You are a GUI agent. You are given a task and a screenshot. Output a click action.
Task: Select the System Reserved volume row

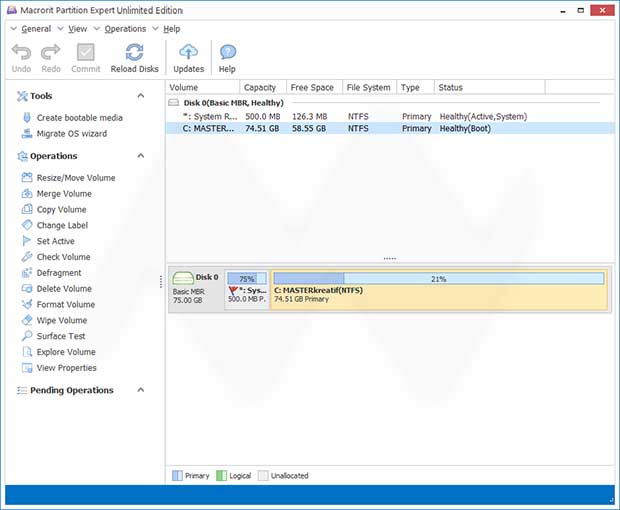[x=390, y=117]
